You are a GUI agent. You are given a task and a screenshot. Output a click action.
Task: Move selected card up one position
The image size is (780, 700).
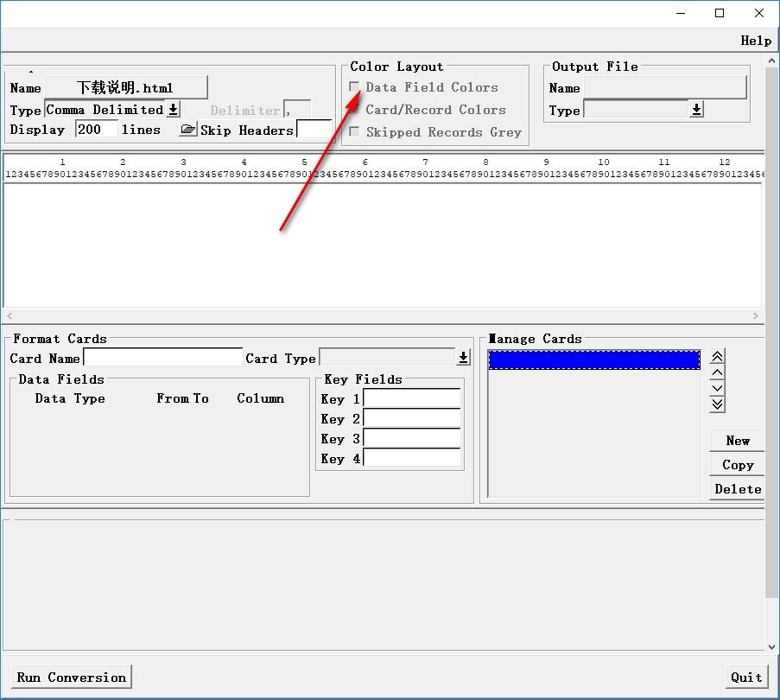(x=717, y=373)
